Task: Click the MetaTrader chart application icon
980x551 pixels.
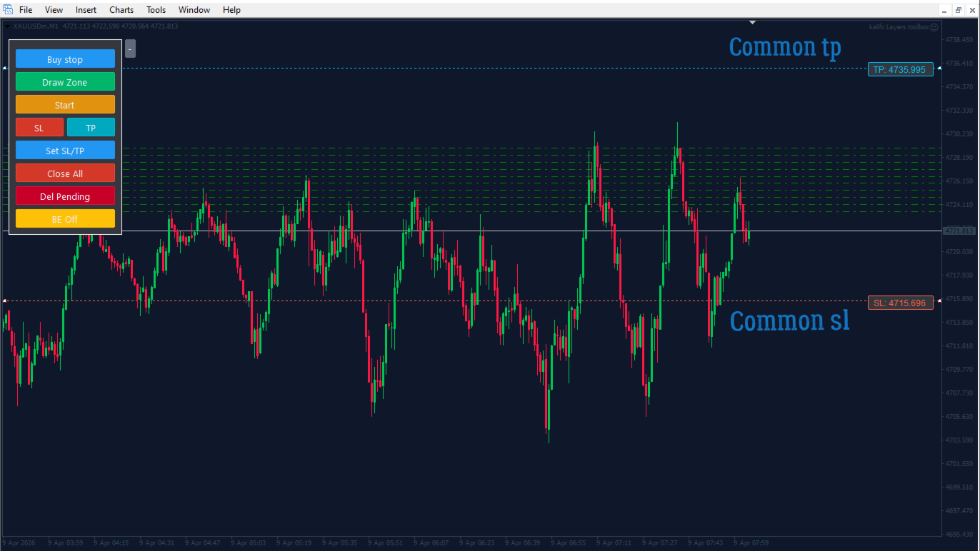Action: 8,9
